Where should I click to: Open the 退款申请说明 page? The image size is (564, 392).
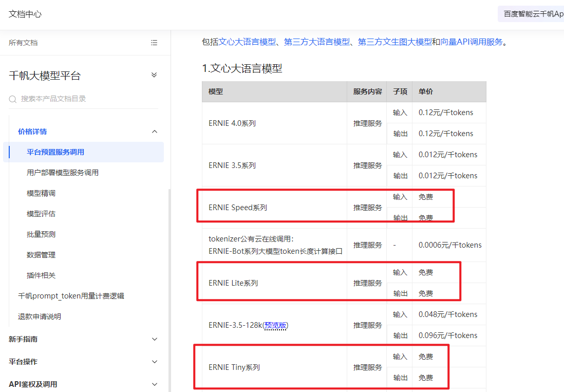pos(40,316)
